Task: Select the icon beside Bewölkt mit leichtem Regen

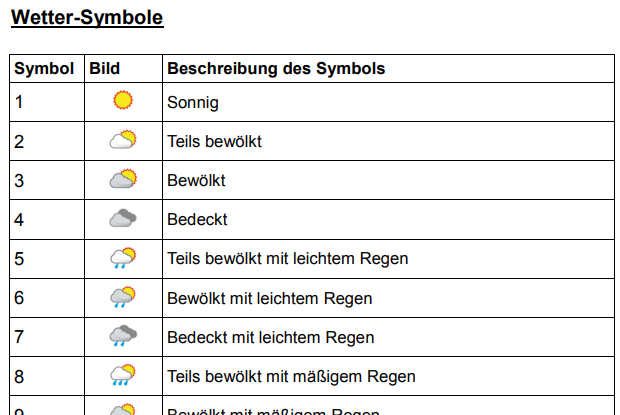Action: click(x=123, y=297)
